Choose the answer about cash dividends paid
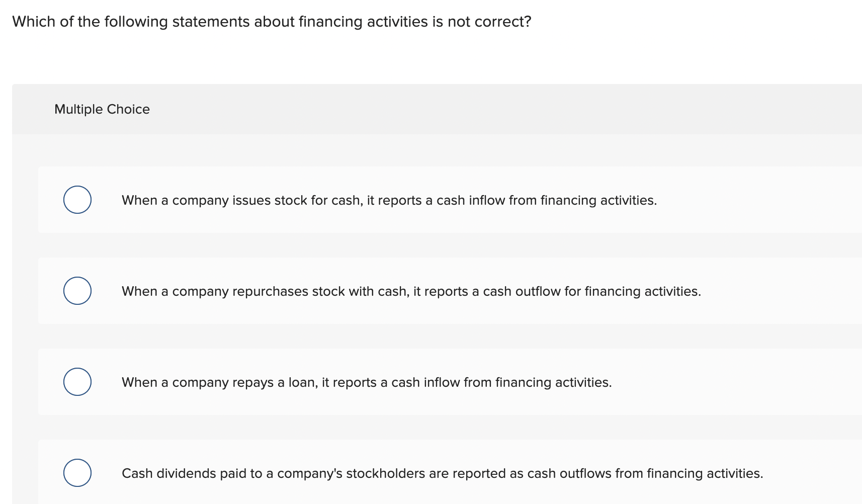The width and height of the screenshot is (862, 504). click(442, 473)
